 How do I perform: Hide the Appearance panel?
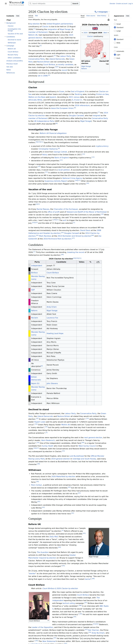tap(127, 16)
